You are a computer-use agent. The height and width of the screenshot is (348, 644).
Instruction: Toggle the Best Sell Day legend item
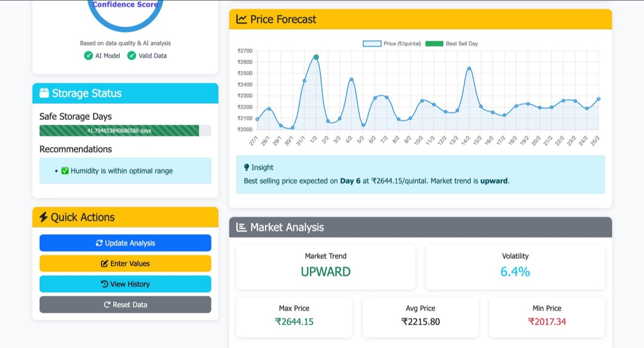(451, 44)
